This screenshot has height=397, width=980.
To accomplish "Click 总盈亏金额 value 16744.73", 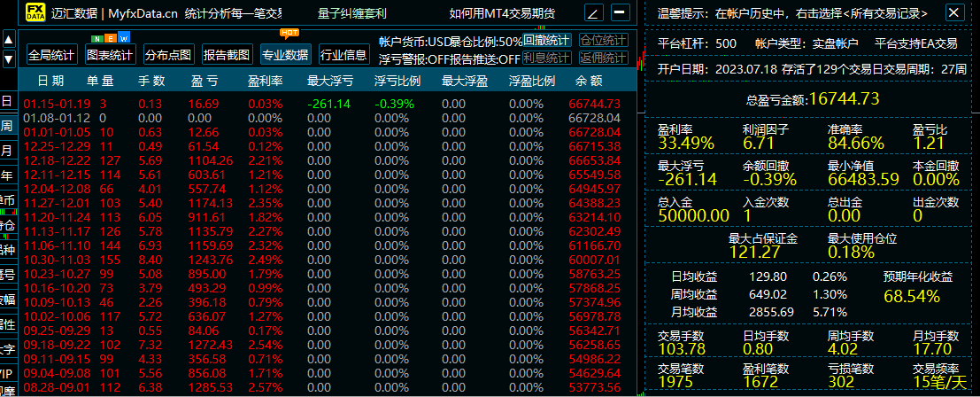I will 845,98.
